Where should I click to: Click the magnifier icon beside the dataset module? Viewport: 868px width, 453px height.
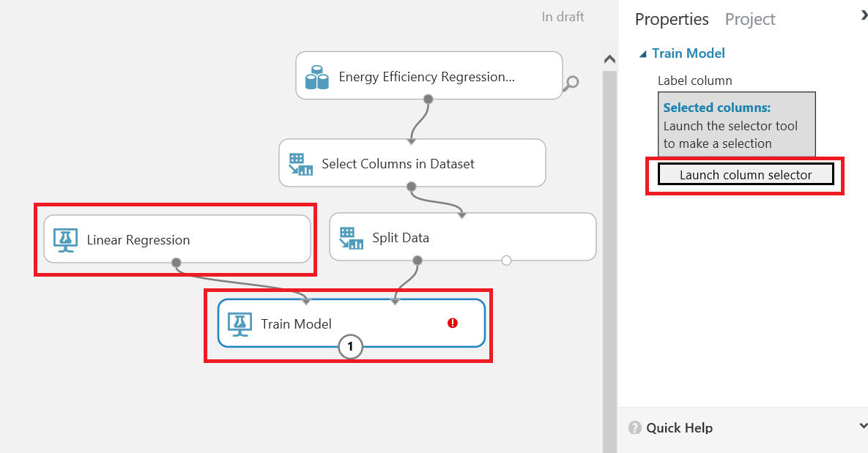click(x=572, y=83)
